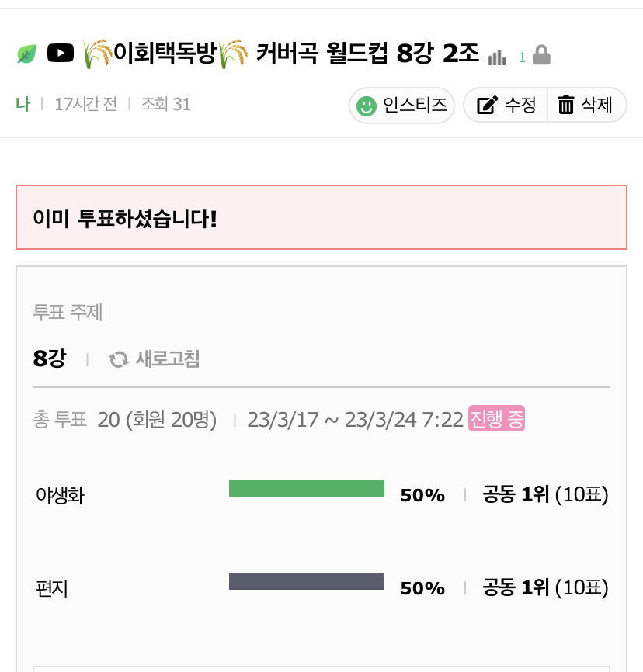
Task: Click 새로고침 to refresh poll results
Action: pos(165,359)
